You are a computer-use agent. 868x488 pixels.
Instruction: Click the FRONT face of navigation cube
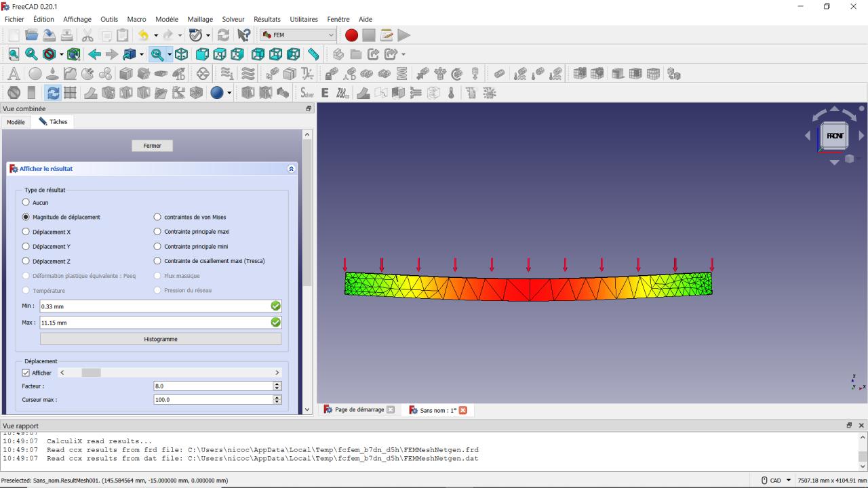(x=835, y=136)
